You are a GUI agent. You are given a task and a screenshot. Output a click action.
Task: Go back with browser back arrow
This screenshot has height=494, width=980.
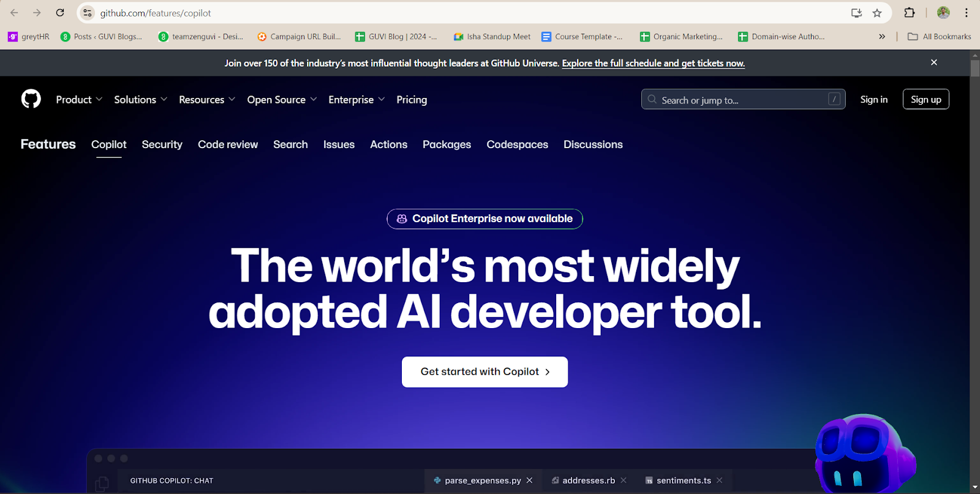[14, 13]
